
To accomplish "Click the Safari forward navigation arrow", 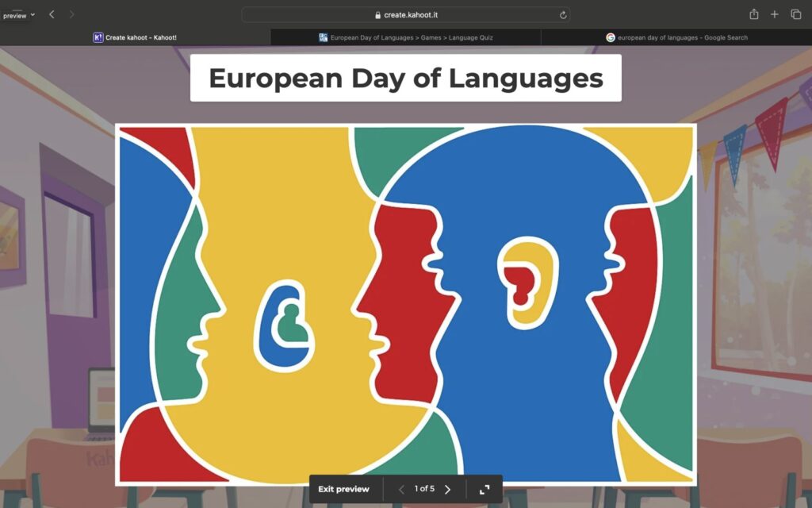I will point(72,14).
